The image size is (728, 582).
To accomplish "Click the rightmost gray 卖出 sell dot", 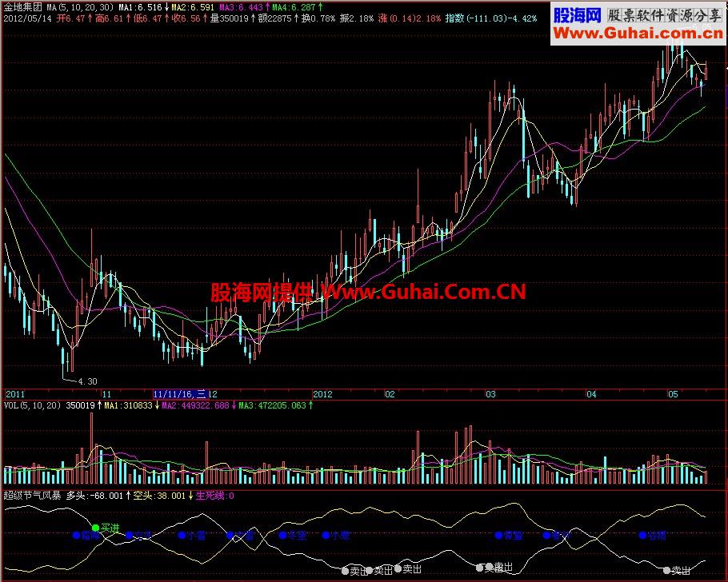I will click(x=666, y=570).
